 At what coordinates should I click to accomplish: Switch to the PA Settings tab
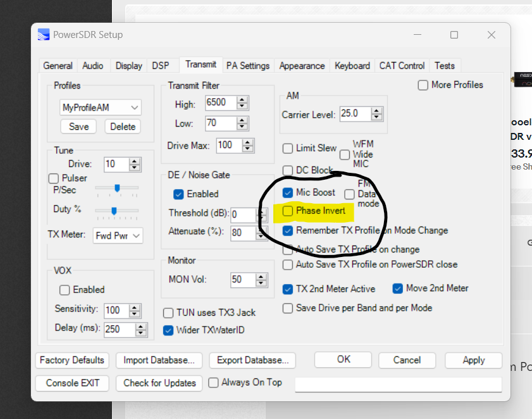[248, 66]
